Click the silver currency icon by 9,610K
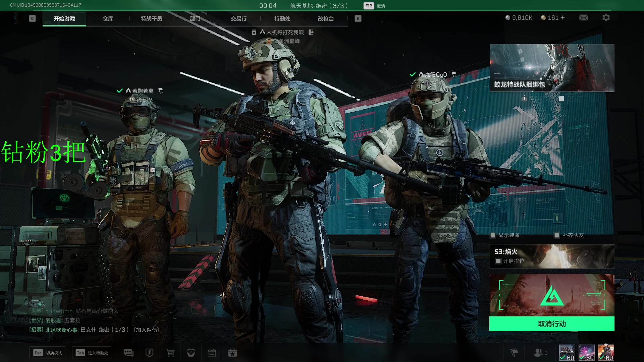 508,18
